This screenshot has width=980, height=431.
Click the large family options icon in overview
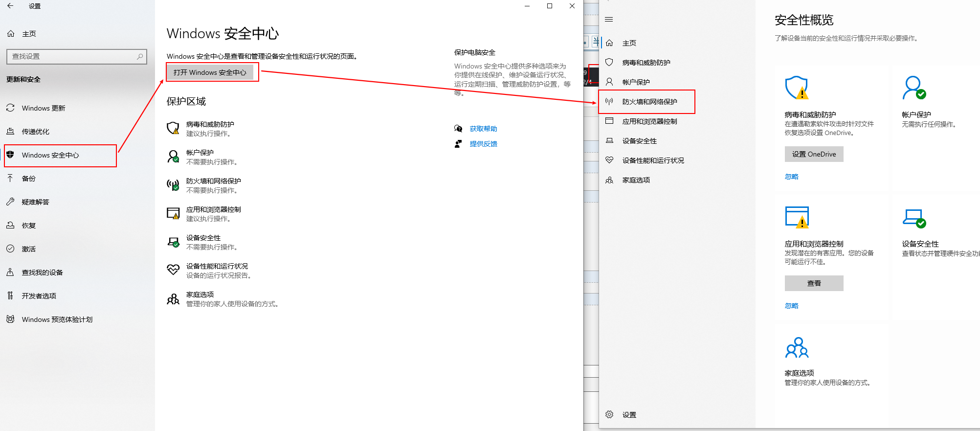point(797,347)
